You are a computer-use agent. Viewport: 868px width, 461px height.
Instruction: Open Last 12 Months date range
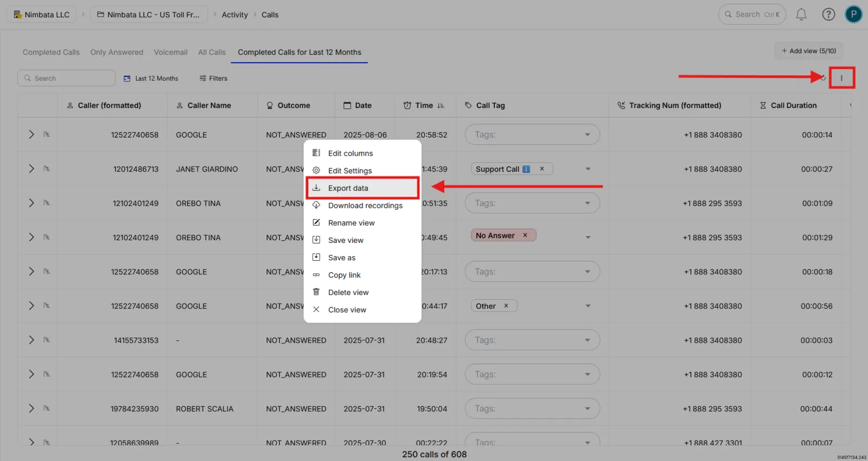151,78
